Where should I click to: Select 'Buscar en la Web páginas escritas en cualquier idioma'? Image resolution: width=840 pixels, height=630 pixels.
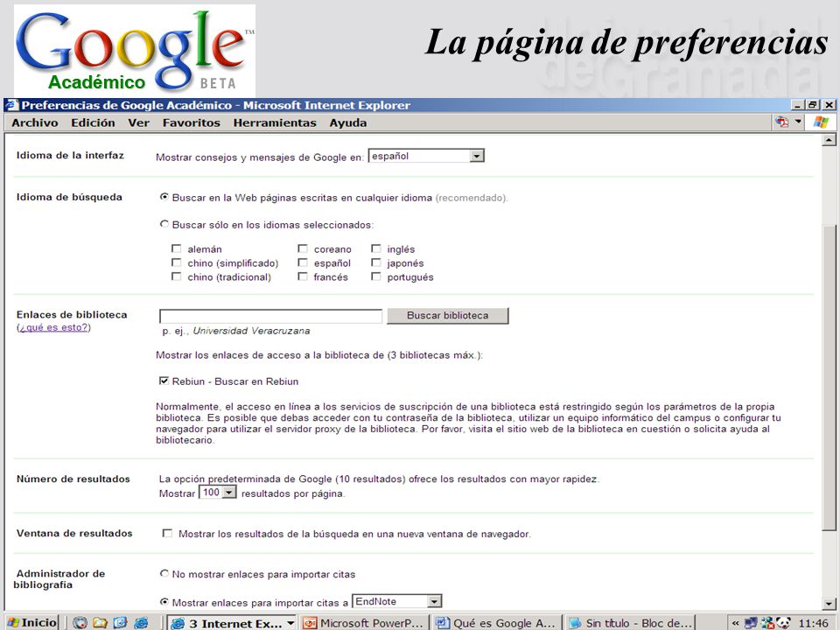164,197
